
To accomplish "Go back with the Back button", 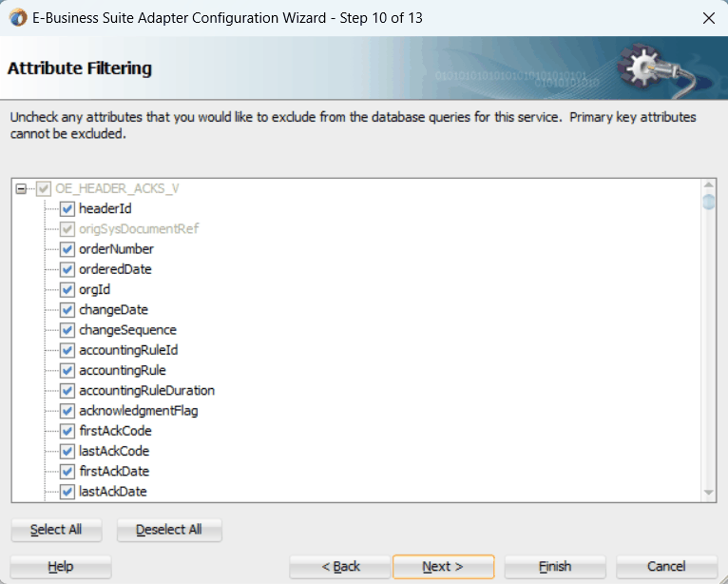I will pyautogui.click(x=340, y=566).
